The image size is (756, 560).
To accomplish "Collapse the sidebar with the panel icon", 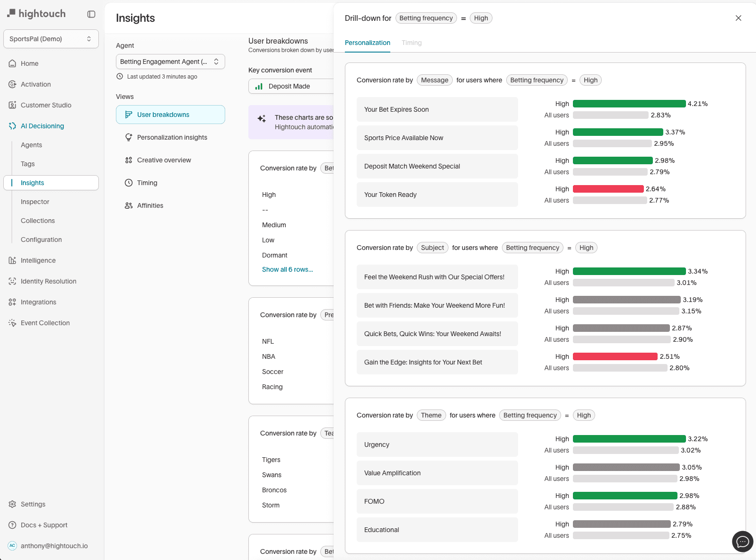I will [x=91, y=14].
